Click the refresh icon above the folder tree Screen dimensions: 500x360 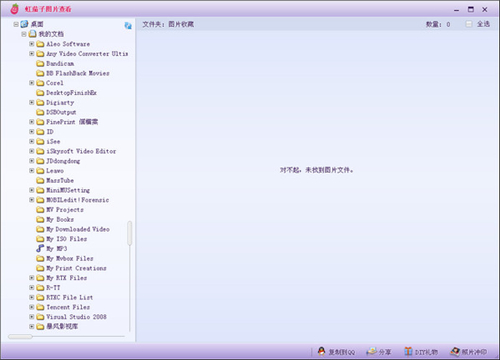[x=128, y=26]
